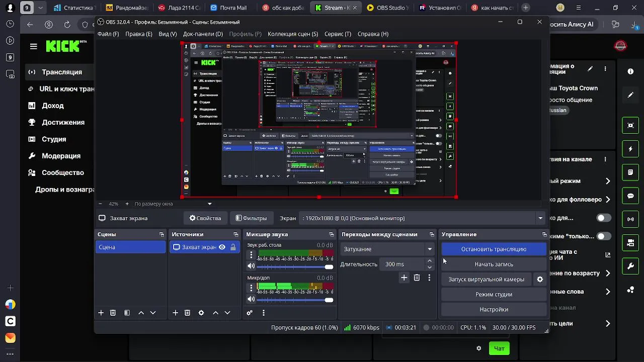
Task: Toggle the 'только...' mode switch in Kick
Action: (x=604, y=236)
